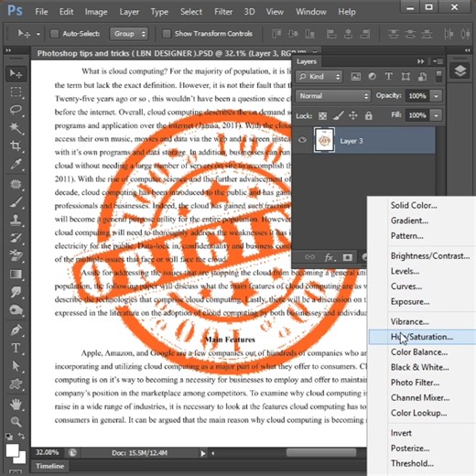Click the swap foreground/background colors arrow
476x476 pixels.
[x=21, y=436]
